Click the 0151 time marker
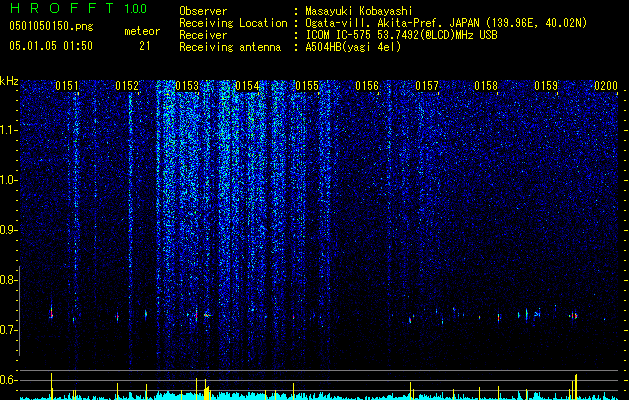Image resolution: width=629 pixels, height=400 pixels. pyautogui.click(x=67, y=86)
